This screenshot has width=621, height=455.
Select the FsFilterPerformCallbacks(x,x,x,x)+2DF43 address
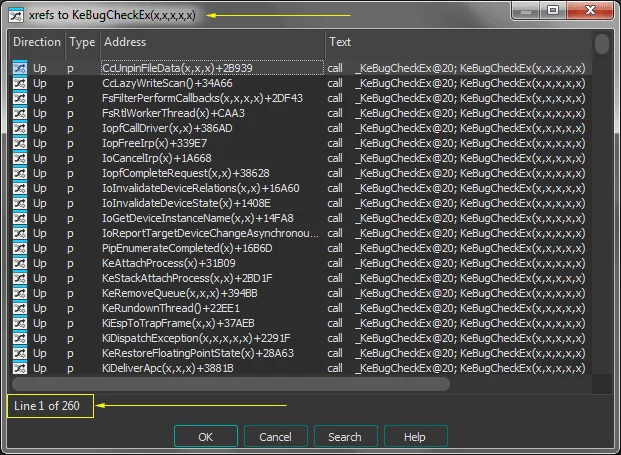pyautogui.click(x=202, y=98)
